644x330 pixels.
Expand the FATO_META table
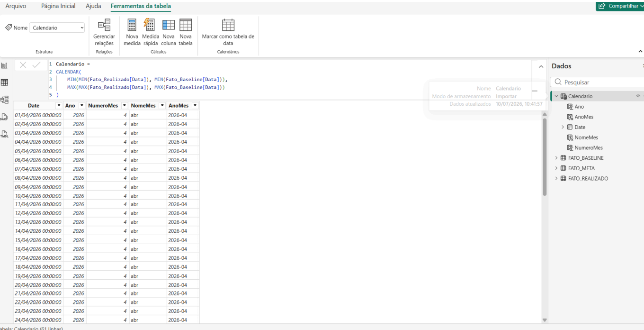556,168
